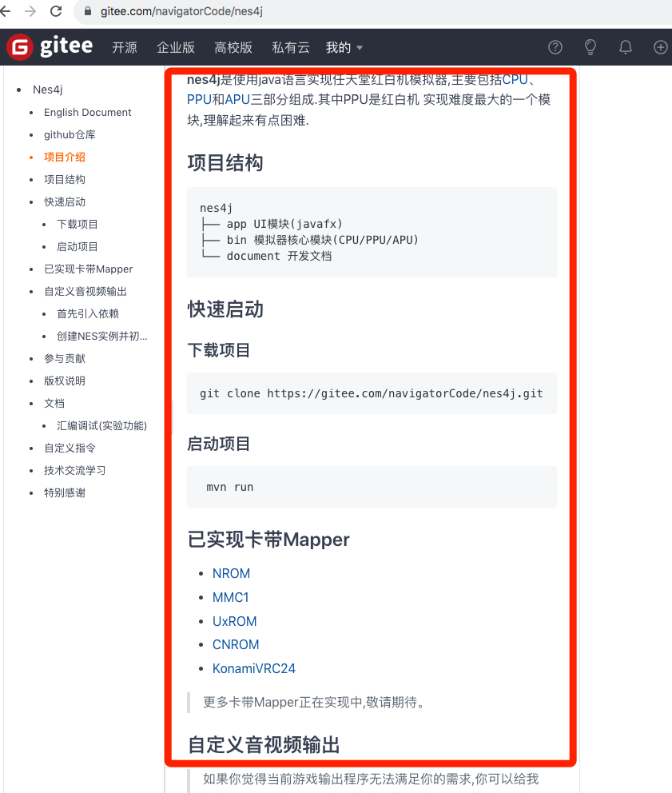The width and height of the screenshot is (672, 793).
Task: Select 下载项目 in the outline
Action: [78, 224]
